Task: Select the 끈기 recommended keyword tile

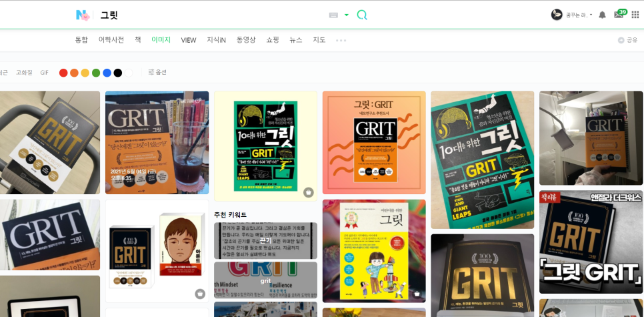Action: tap(266, 240)
